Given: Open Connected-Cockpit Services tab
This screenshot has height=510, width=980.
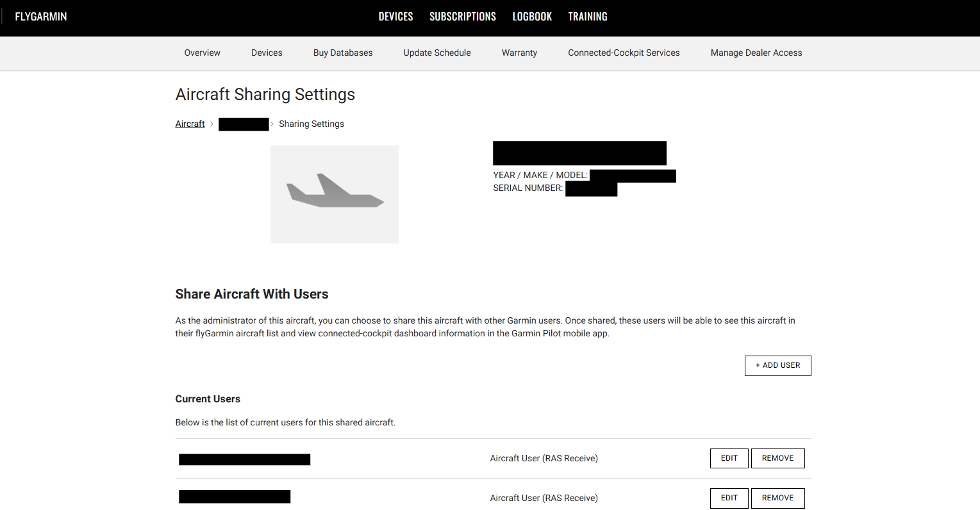Looking at the screenshot, I should click(624, 53).
